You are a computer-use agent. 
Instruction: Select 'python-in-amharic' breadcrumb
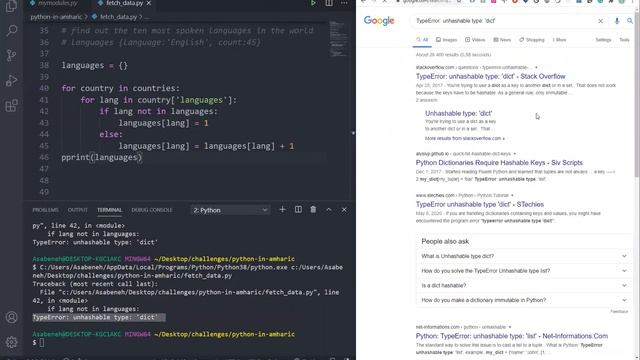click(56, 17)
